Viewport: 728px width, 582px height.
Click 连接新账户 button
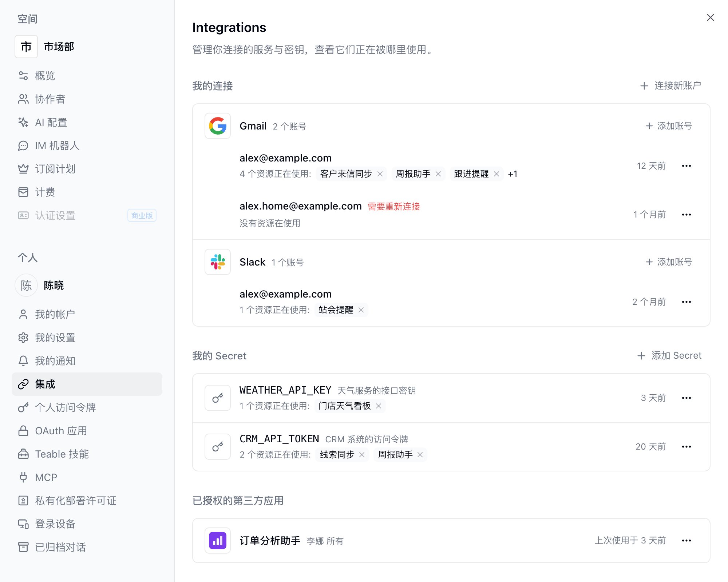pos(670,86)
